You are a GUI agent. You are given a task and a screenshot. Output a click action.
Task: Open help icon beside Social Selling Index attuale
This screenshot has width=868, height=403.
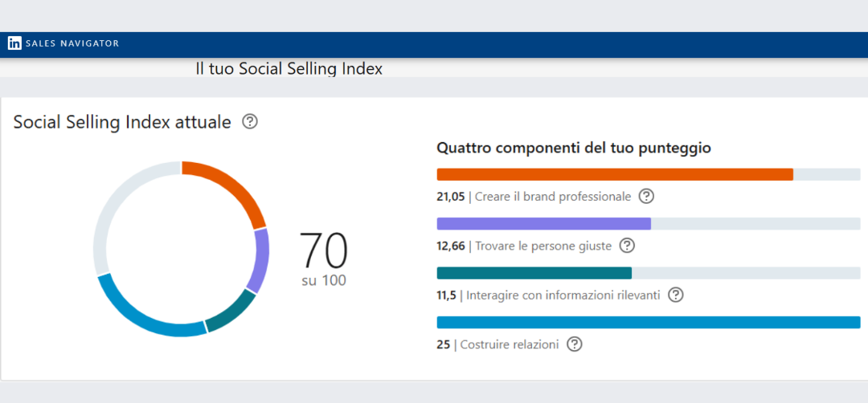click(250, 122)
